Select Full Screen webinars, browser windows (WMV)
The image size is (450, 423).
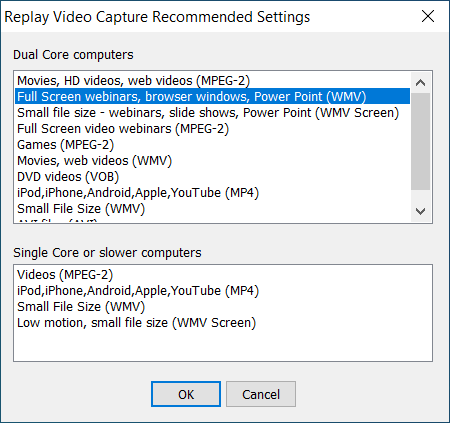pyautogui.click(x=213, y=97)
